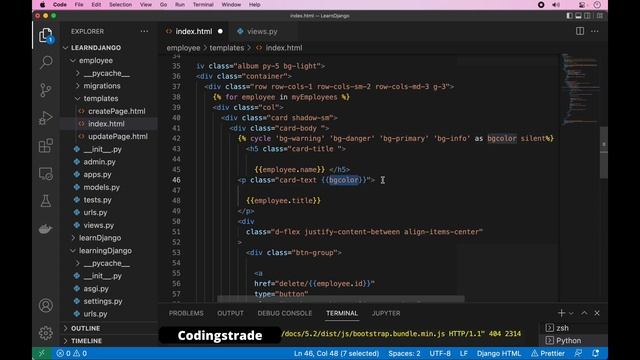Click the feedback icon in status bar
640x360 pixels.
coord(578,353)
